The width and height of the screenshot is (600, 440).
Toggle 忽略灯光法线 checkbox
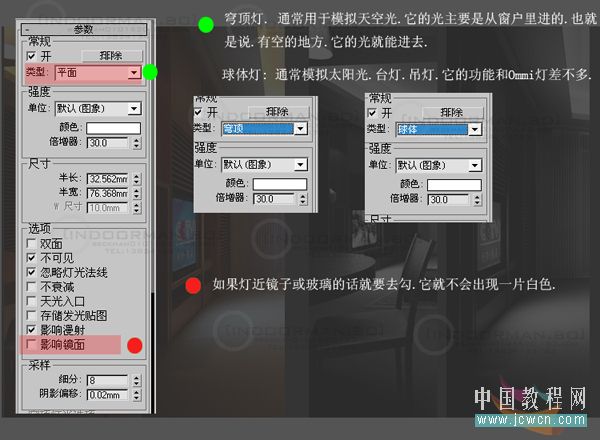coord(31,272)
